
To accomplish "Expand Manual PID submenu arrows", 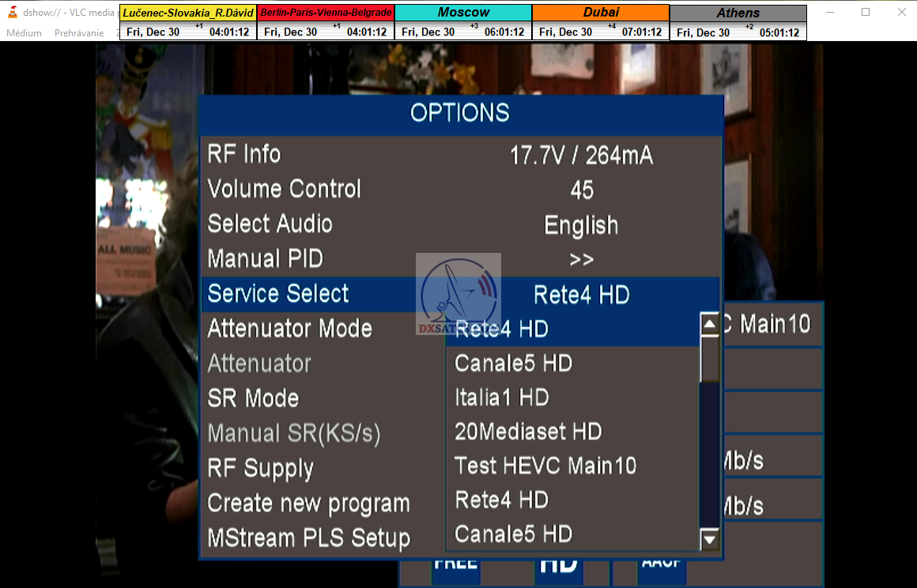I will [581, 259].
